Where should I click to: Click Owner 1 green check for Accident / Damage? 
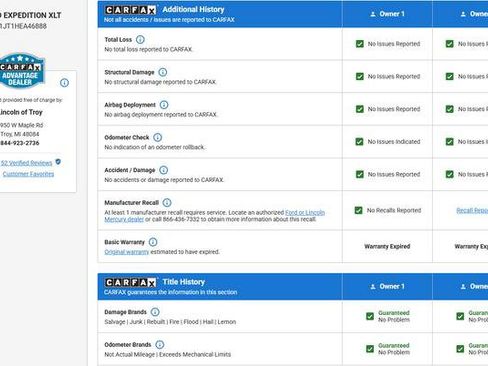(x=360, y=175)
